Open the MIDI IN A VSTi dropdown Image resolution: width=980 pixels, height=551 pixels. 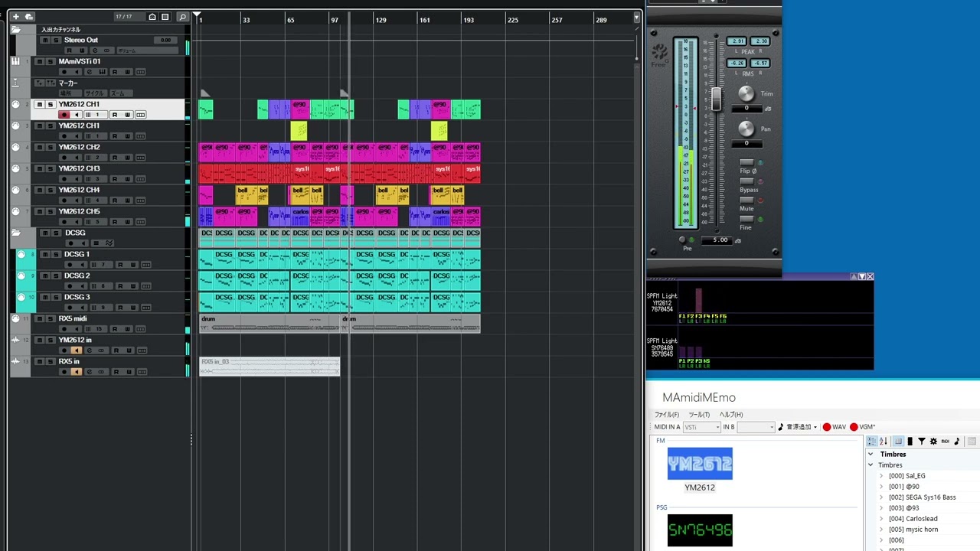pos(701,427)
